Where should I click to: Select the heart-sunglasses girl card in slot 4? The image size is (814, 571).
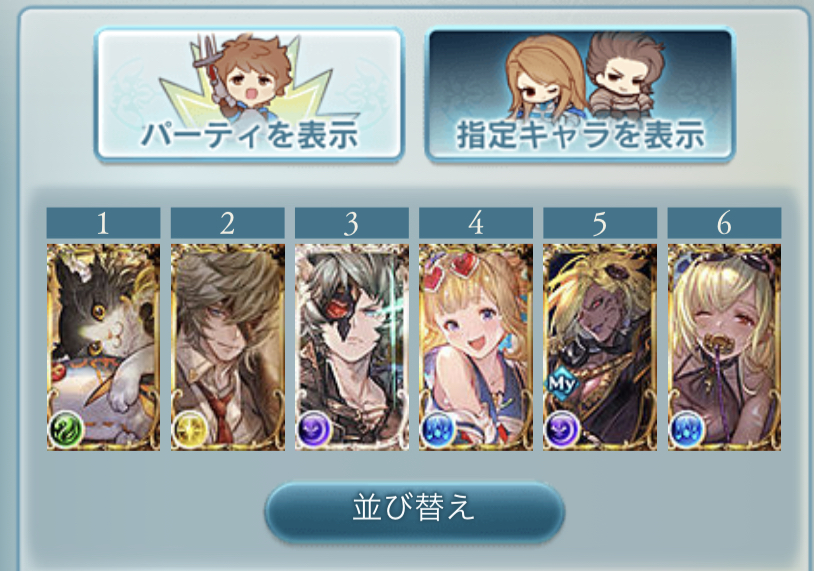click(476, 347)
